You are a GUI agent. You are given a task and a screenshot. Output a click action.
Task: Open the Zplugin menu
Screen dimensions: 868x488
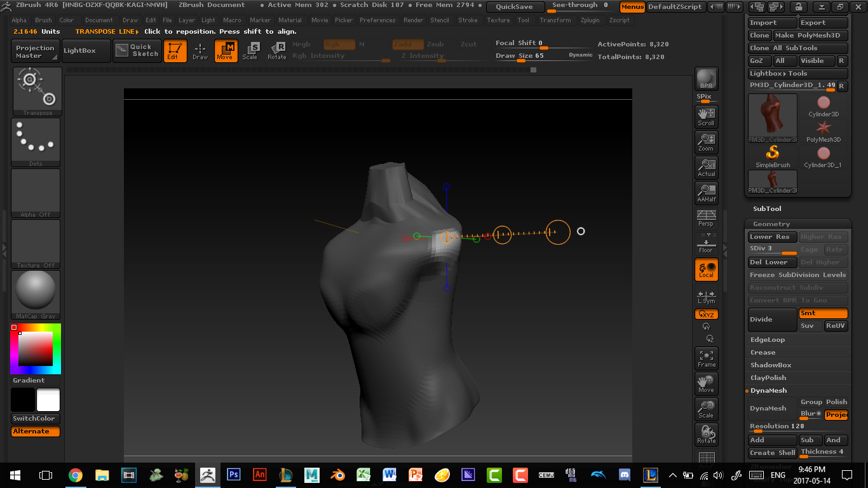[590, 20]
